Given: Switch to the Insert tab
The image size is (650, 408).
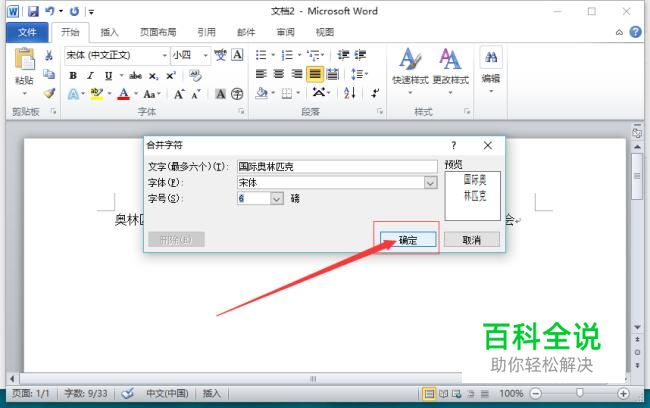Looking at the screenshot, I should (109, 32).
